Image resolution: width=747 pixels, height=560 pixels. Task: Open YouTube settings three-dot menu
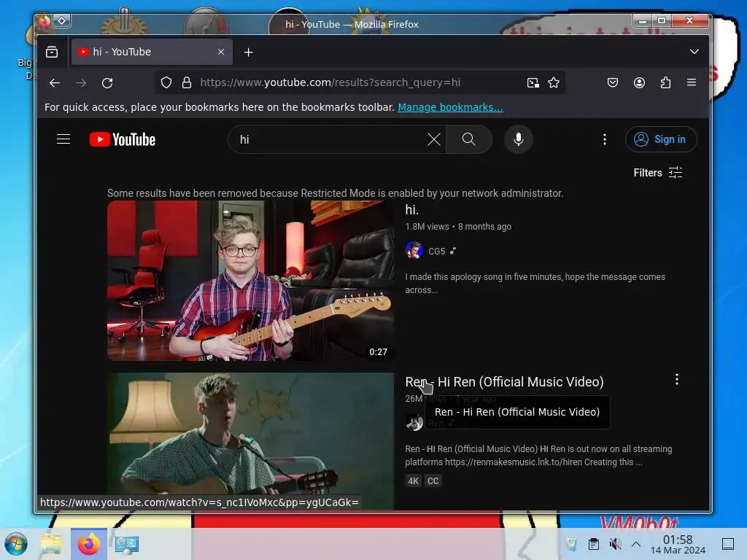tap(605, 139)
